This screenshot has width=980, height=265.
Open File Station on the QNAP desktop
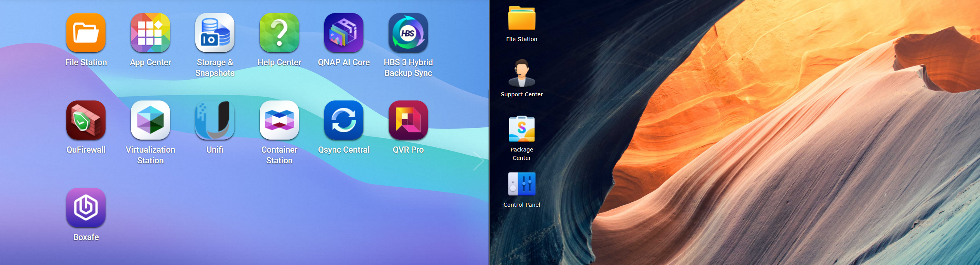(x=86, y=33)
